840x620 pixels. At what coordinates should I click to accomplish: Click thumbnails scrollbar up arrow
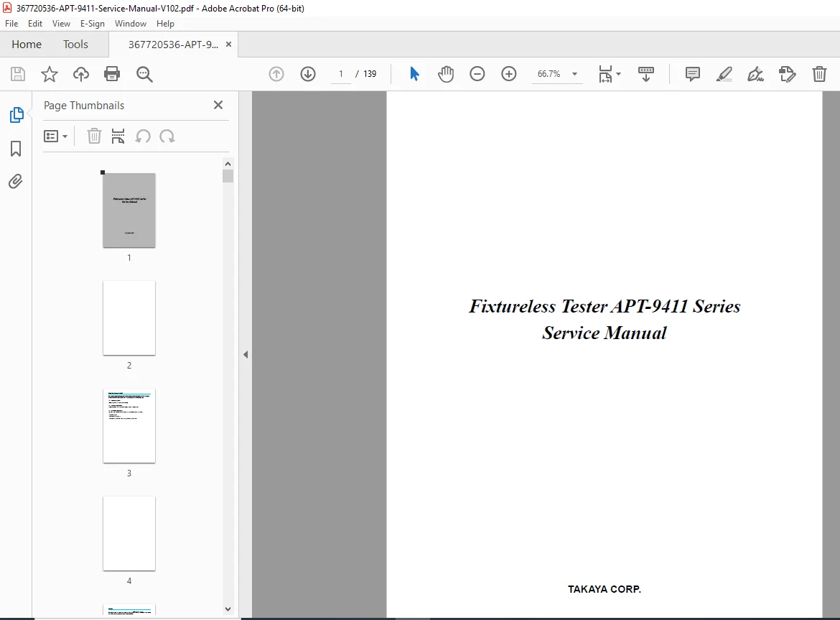click(x=228, y=164)
